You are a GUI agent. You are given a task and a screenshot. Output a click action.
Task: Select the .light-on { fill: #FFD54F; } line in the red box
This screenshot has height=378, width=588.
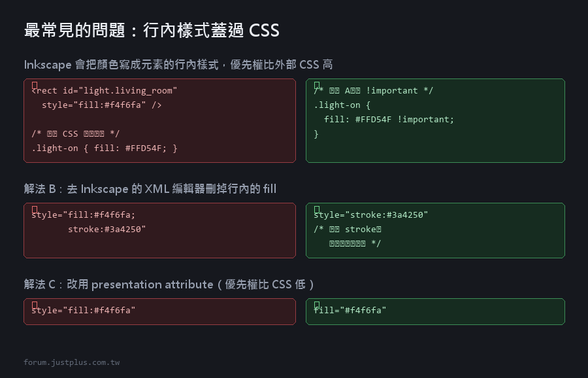point(105,148)
